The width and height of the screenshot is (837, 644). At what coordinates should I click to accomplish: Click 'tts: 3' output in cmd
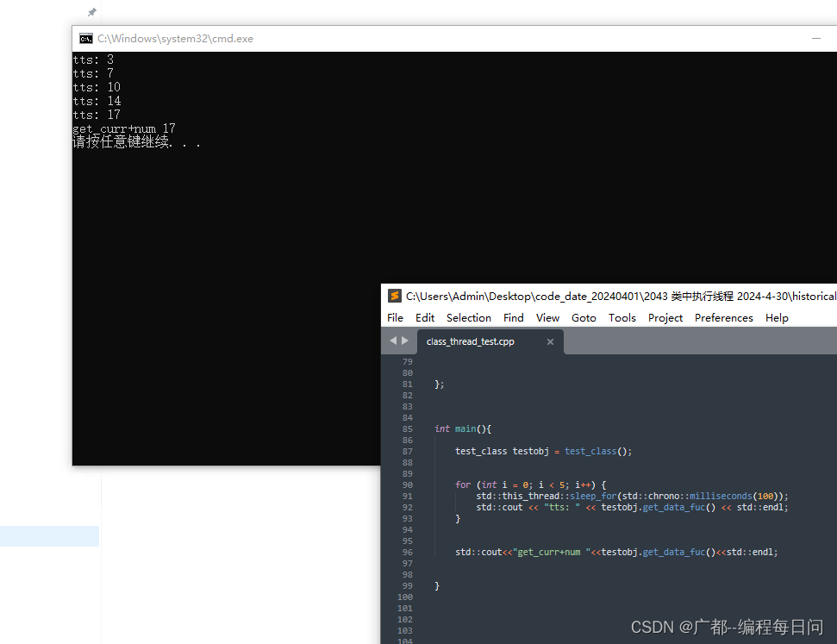(x=93, y=59)
